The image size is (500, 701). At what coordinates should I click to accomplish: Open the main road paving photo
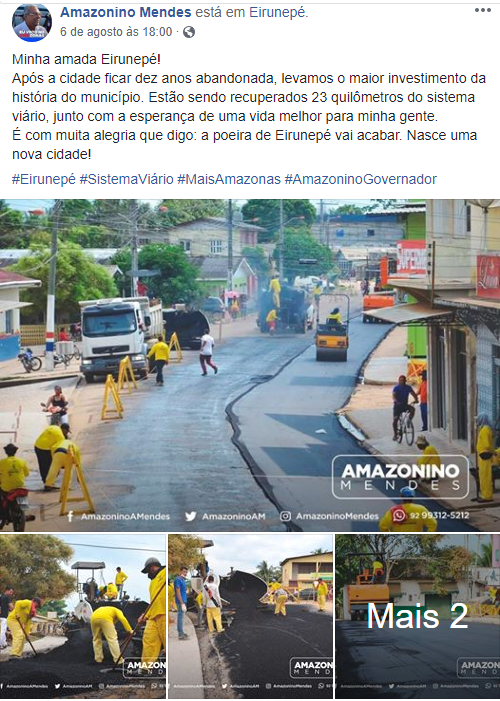click(x=250, y=365)
